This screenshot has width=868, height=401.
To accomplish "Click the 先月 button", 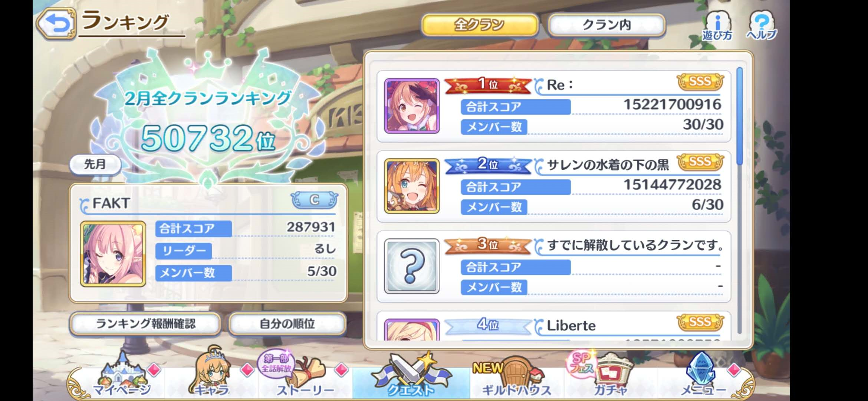I will pyautogui.click(x=95, y=164).
